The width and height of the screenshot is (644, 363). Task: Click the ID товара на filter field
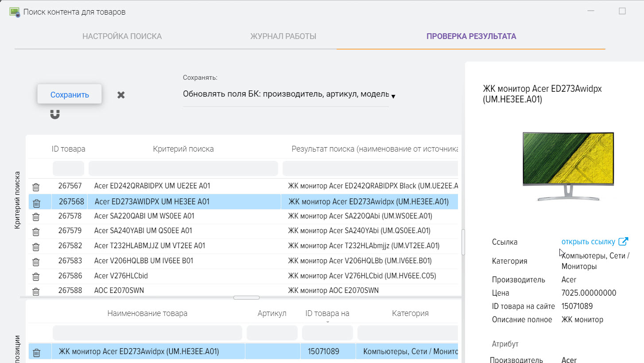[327, 333]
